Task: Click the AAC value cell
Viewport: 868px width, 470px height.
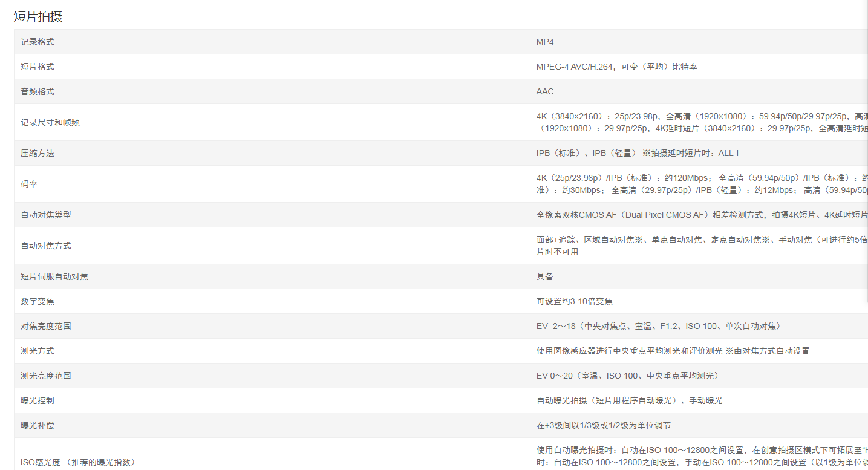Action: coord(545,91)
